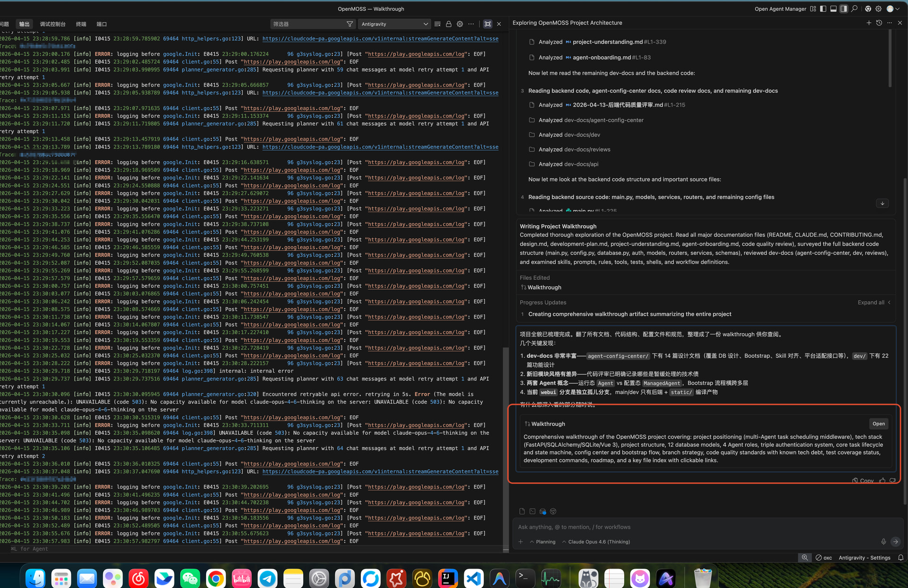Viewport: 908px width, 588px height.
Task: Click Open Agent Manager
Action: (x=780, y=9)
